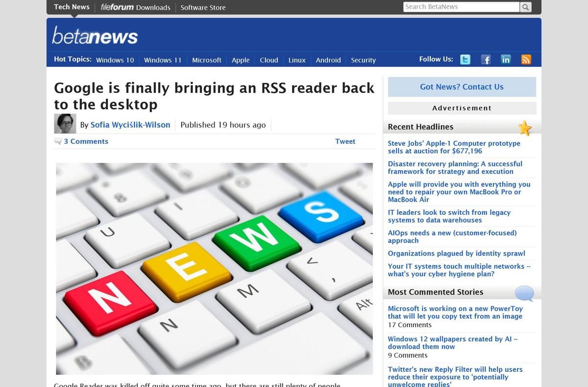Click the NEWS keyboard article image
The image size is (588, 387).
[214, 269]
